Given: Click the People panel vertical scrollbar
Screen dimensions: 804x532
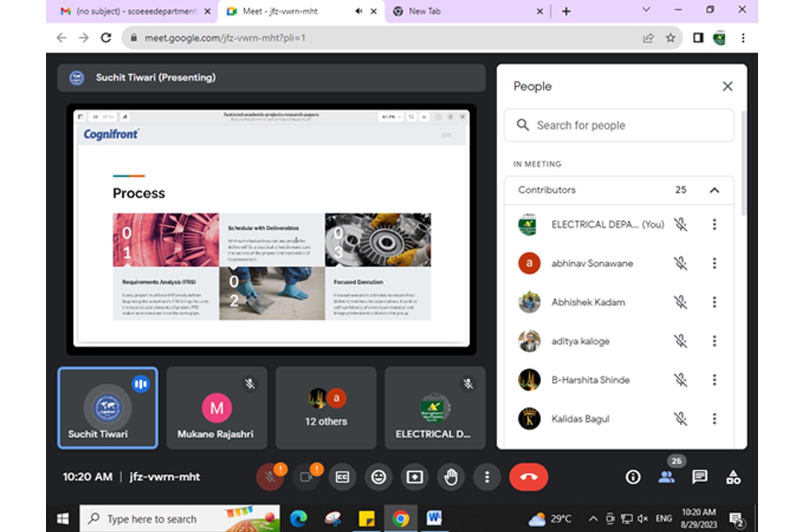Looking at the screenshot, I should (744, 166).
